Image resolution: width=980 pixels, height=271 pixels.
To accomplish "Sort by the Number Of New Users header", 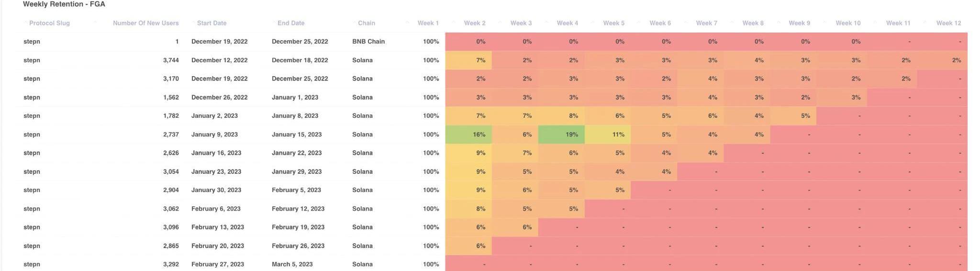I will [x=145, y=23].
